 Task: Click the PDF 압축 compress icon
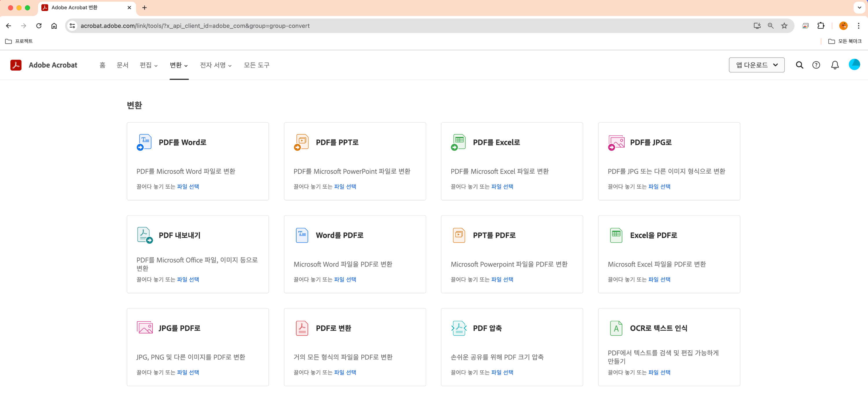click(458, 328)
